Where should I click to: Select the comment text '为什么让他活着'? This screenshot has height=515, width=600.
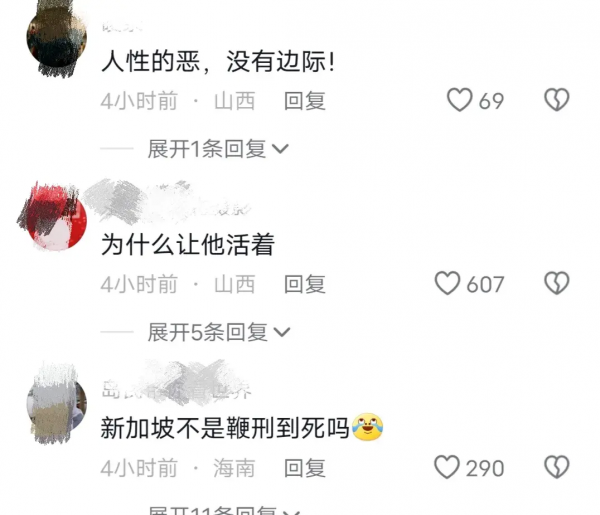pyautogui.click(x=188, y=244)
